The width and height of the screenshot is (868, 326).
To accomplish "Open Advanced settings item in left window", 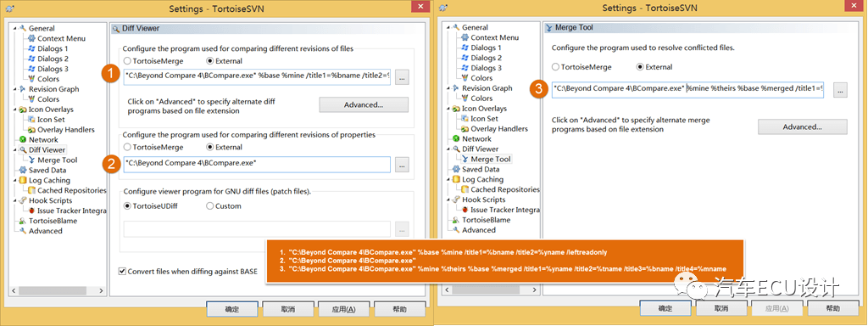I will click(x=46, y=231).
